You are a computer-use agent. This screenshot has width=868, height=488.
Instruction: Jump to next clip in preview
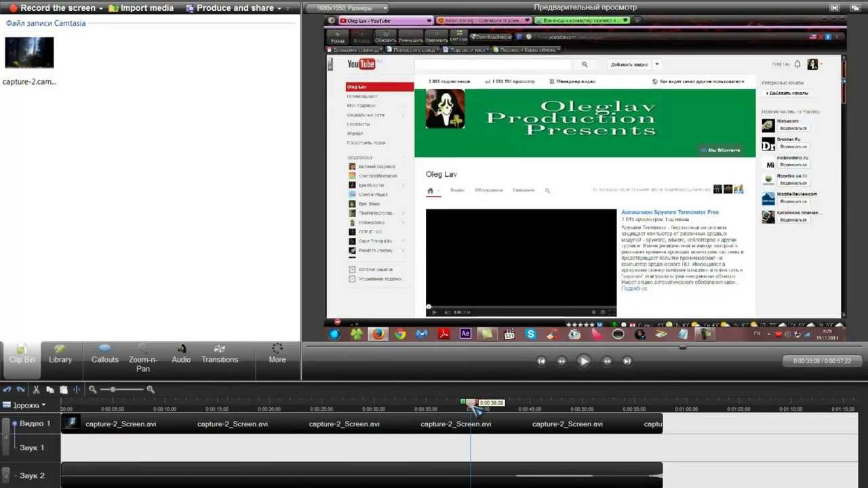pos(627,361)
